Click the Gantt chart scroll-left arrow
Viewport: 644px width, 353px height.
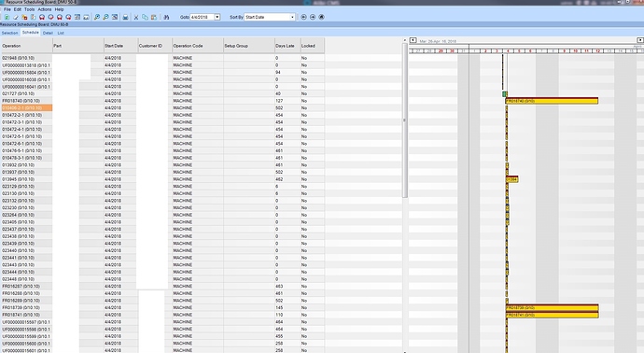[x=413, y=40]
